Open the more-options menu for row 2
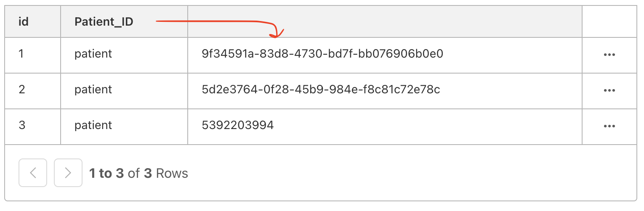This screenshot has width=644, height=211. point(609,90)
